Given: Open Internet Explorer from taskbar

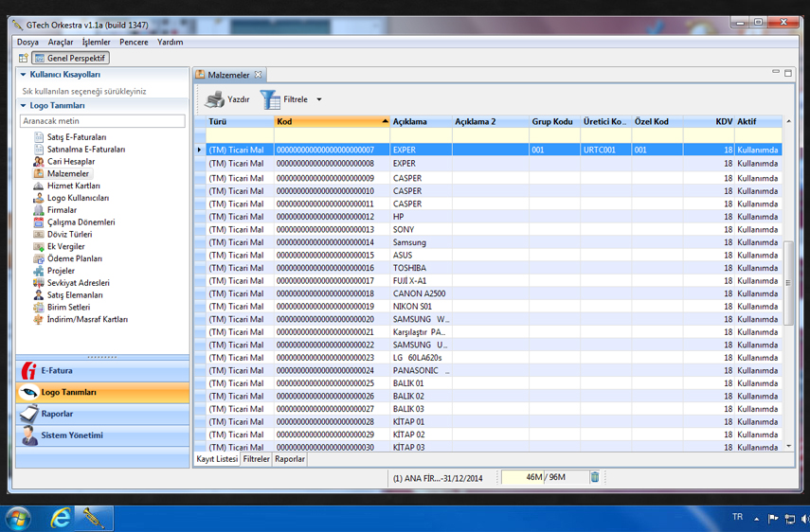Looking at the screenshot, I should coord(61,517).
